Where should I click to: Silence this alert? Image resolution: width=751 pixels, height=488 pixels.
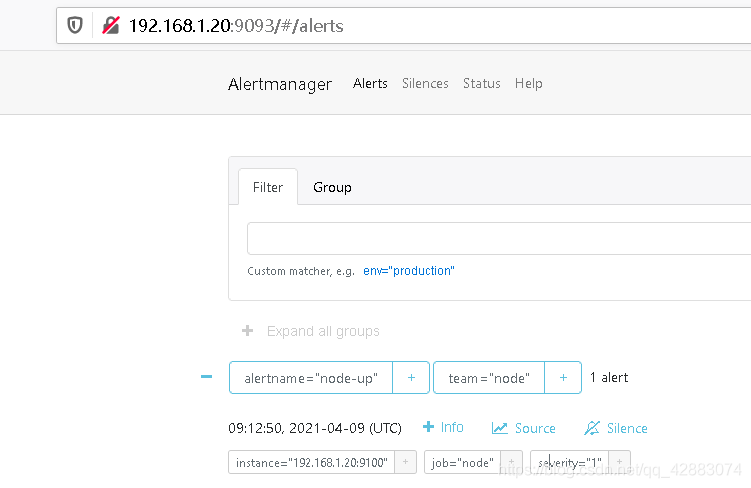pos(615,428)
